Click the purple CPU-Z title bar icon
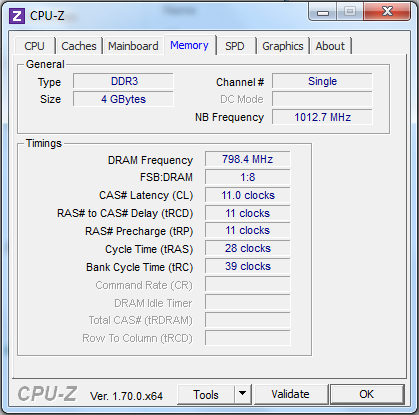The image size is (419, 415). click(17, 16)
